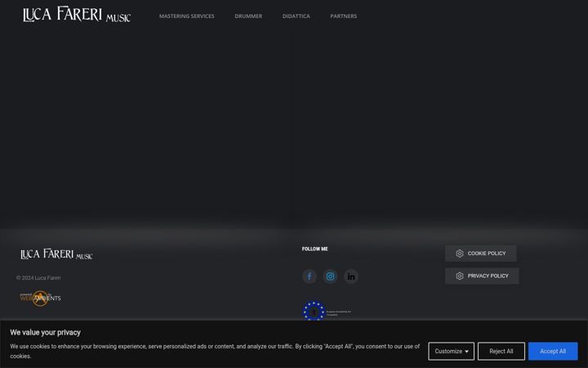This screenshot has height=368, width=588.
Task: Open the Partners menu item
Action: pos(344,16)
